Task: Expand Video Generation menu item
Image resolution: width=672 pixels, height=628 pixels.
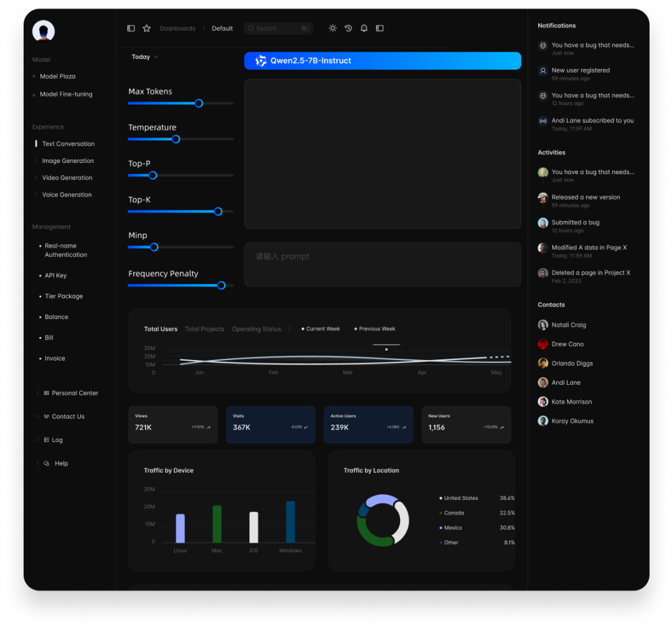Action: (x=36, y=178)
